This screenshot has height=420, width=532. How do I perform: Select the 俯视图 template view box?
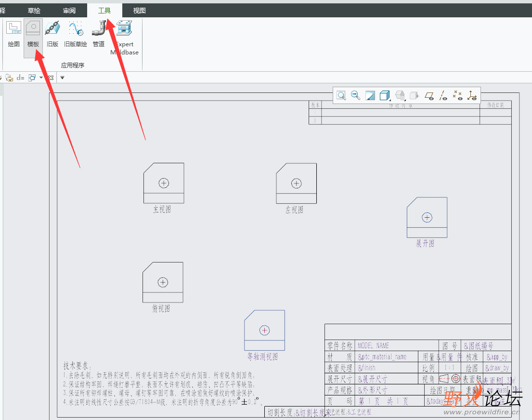[x=163, y=282]
